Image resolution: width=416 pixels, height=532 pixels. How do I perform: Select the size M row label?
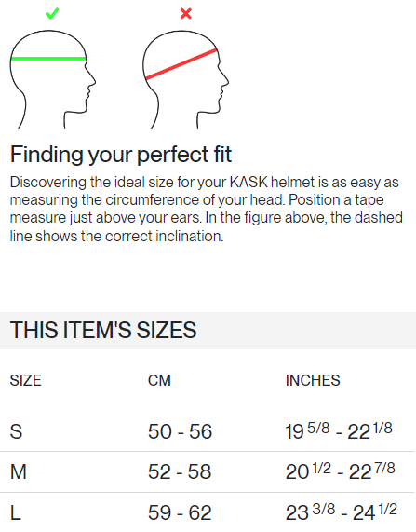click(19, 472)
